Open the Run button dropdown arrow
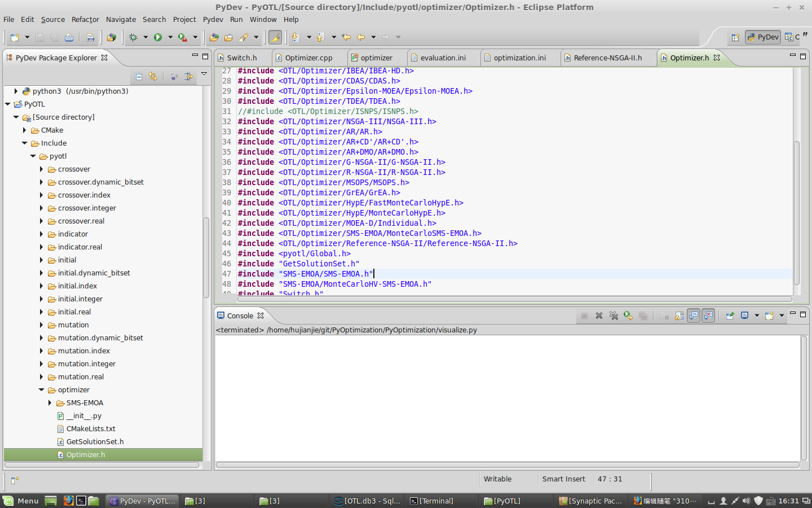Screen dimensions: 812x508 (x=170, y=37)
